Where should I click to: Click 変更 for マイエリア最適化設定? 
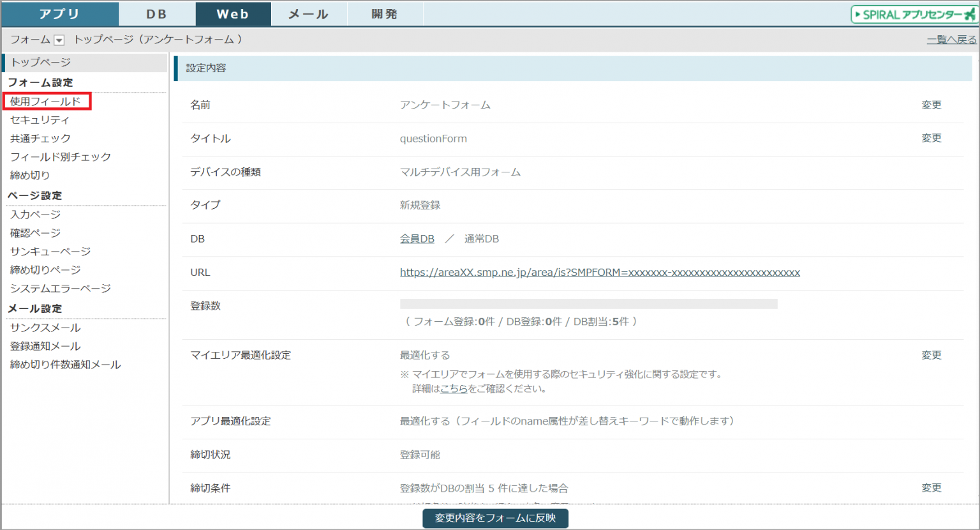931,355
